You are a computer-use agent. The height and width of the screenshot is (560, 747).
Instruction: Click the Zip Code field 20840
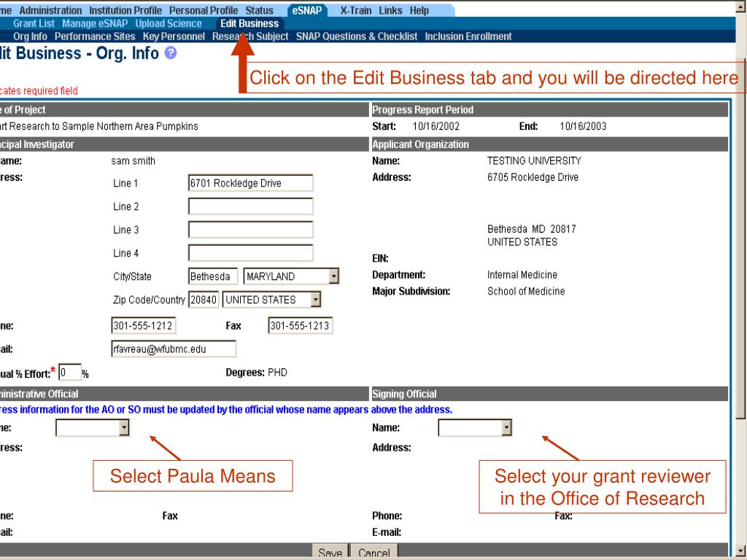point(204,300)
